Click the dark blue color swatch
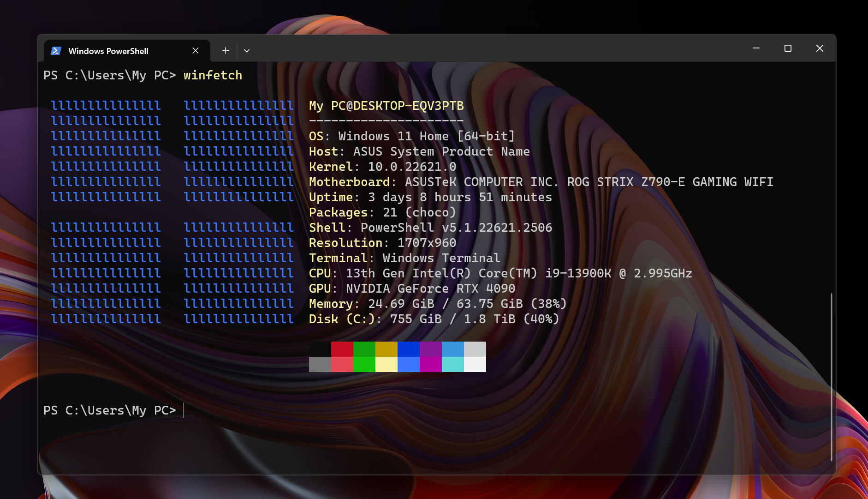 (x=409, y=349)
